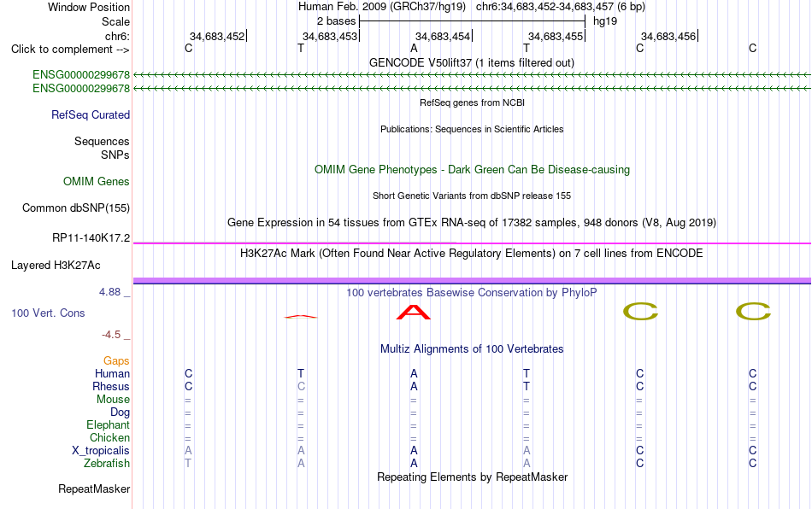The width and height of the screenshot is (812, 509).
Task: Click the Elephant species label
Action: coord(108,424)
